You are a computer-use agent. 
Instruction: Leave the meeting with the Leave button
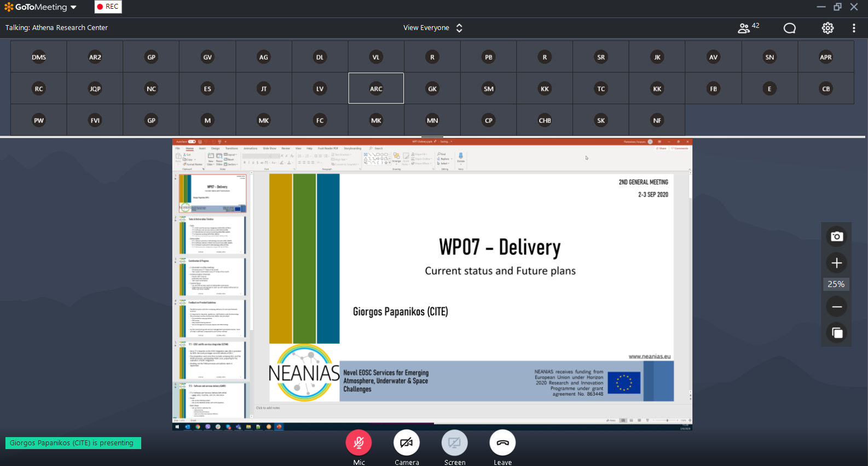click(502, 442)
